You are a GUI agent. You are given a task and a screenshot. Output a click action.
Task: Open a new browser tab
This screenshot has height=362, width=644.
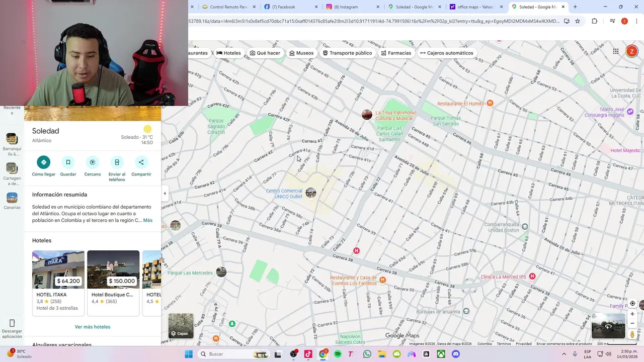[x=575, y=7]
